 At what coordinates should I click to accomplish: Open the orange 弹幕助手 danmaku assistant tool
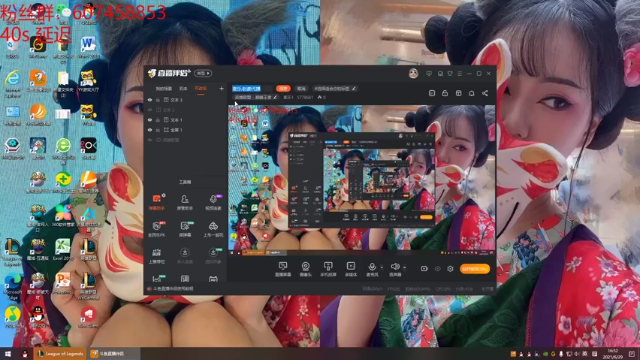(x=157, y=202)
